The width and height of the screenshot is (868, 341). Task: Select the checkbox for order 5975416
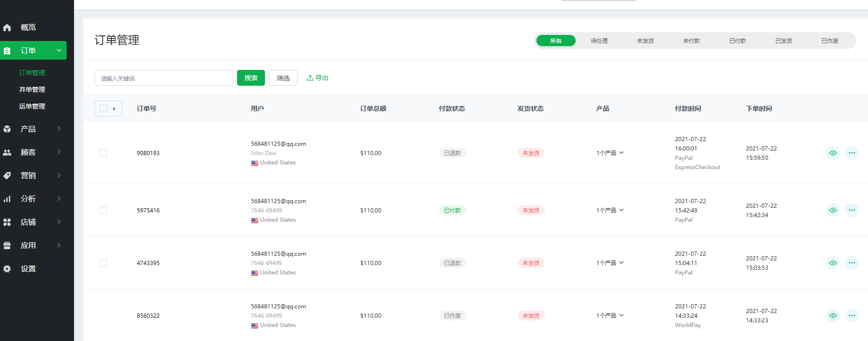(103, 210)
